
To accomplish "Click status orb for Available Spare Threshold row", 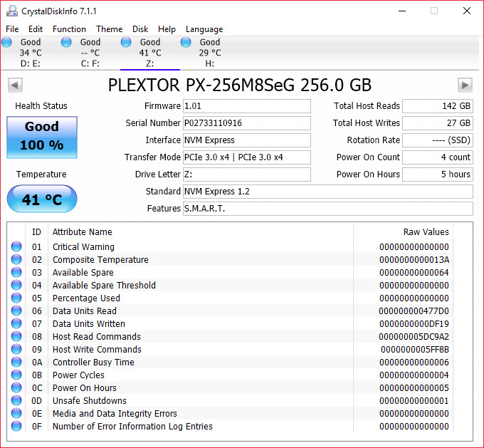I will pyautogui.click(x=16, y=285).
